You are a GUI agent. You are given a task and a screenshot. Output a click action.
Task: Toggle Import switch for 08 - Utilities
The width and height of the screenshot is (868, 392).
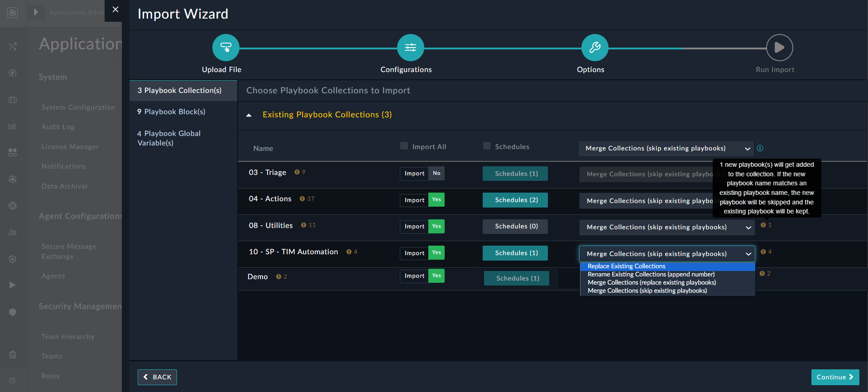[422, 227]
